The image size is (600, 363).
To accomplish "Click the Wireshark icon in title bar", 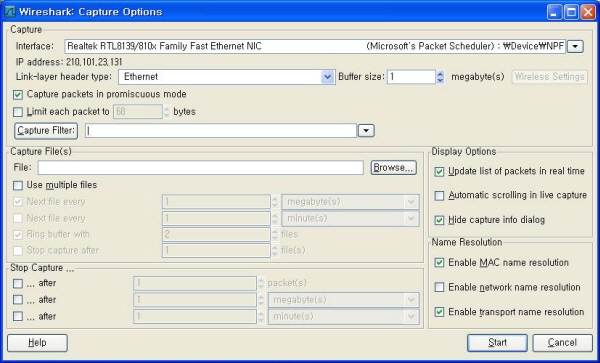I will 10,11.
